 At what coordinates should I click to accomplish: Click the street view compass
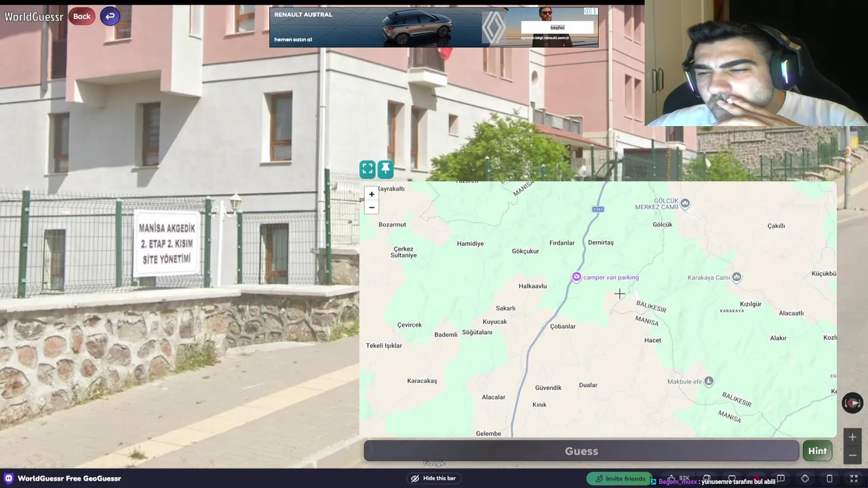(x=852, y=403)
